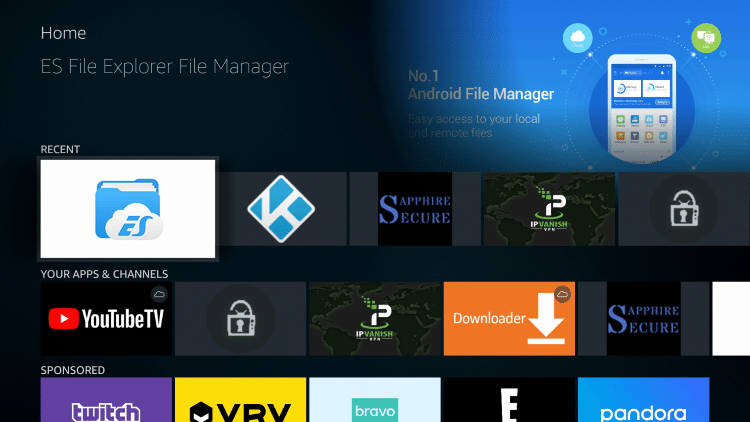The height and width of the screenshot is (422, 750).
Task: Open padlock app in Your Apps & Channels
Action: coord(240,318)
